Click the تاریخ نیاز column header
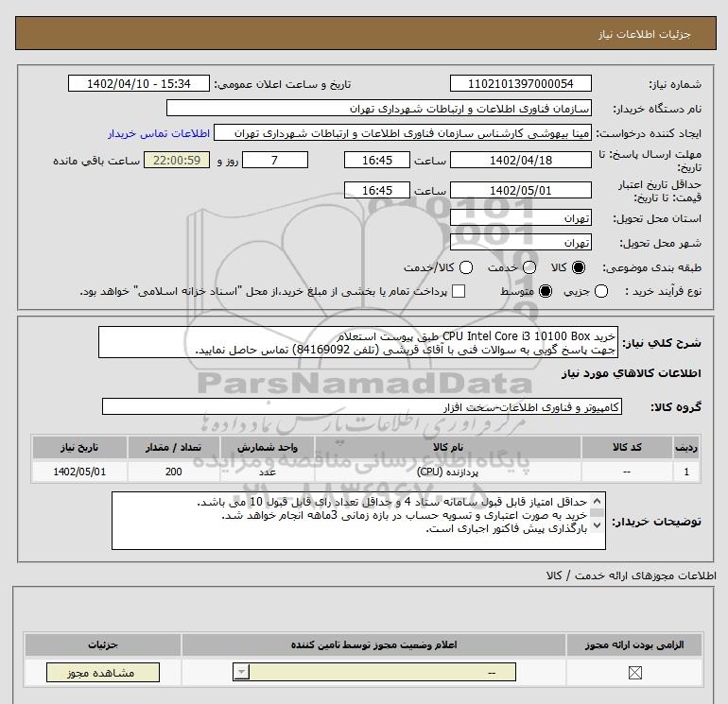This screenshot has height=704, width=728. click(79, 447)
